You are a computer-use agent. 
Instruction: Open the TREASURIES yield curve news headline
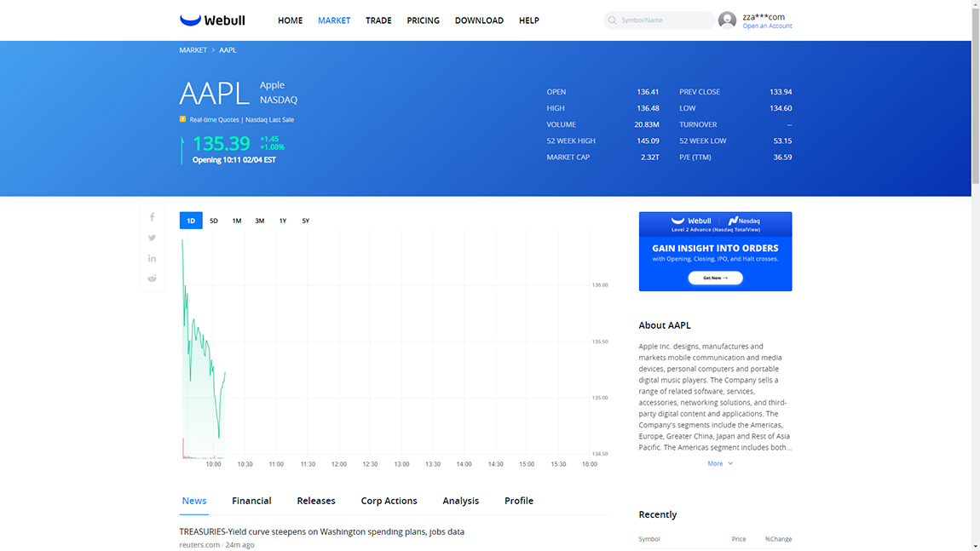(x=322, y=531)
